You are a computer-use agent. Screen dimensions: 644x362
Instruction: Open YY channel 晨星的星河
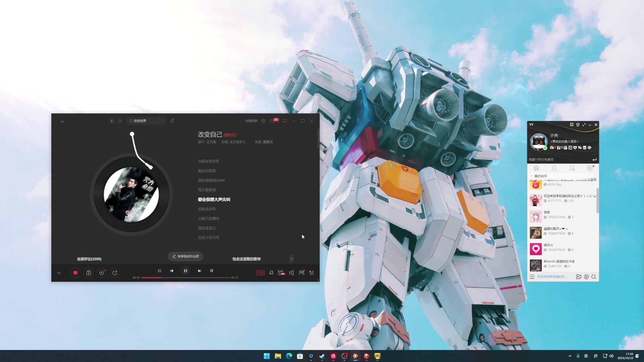[563, 233]
